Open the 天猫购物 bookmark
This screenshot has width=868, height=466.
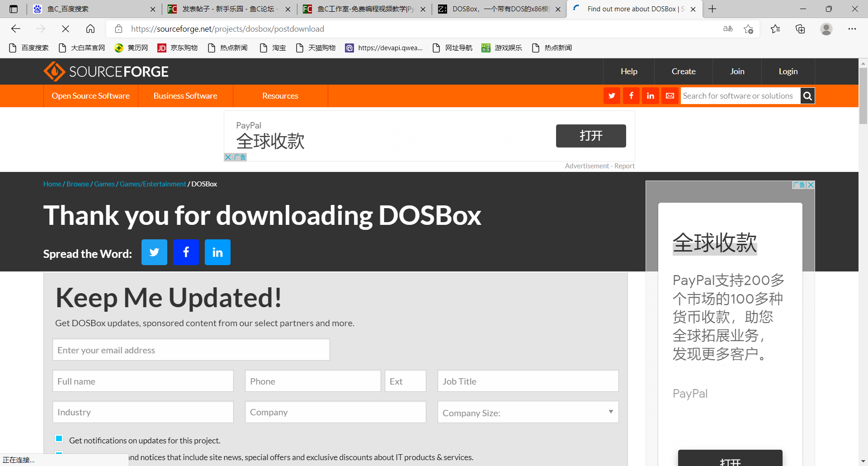tap(316, 48)
